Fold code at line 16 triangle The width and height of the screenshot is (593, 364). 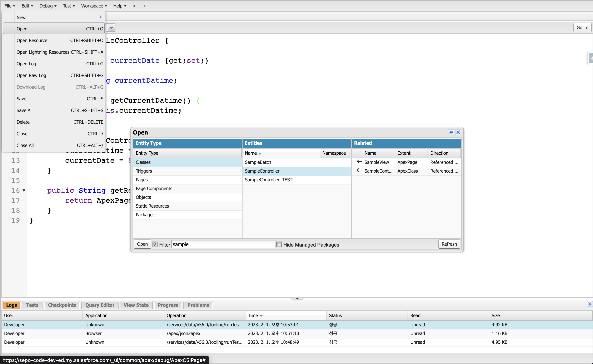click(x=24, y=190)
